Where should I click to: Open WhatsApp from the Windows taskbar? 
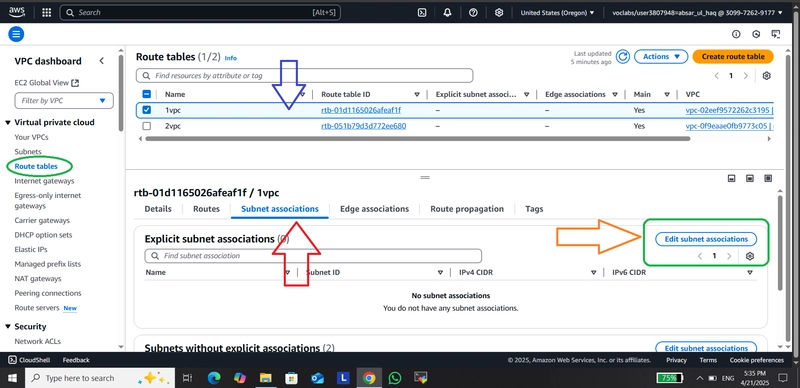tap(394, 378)
